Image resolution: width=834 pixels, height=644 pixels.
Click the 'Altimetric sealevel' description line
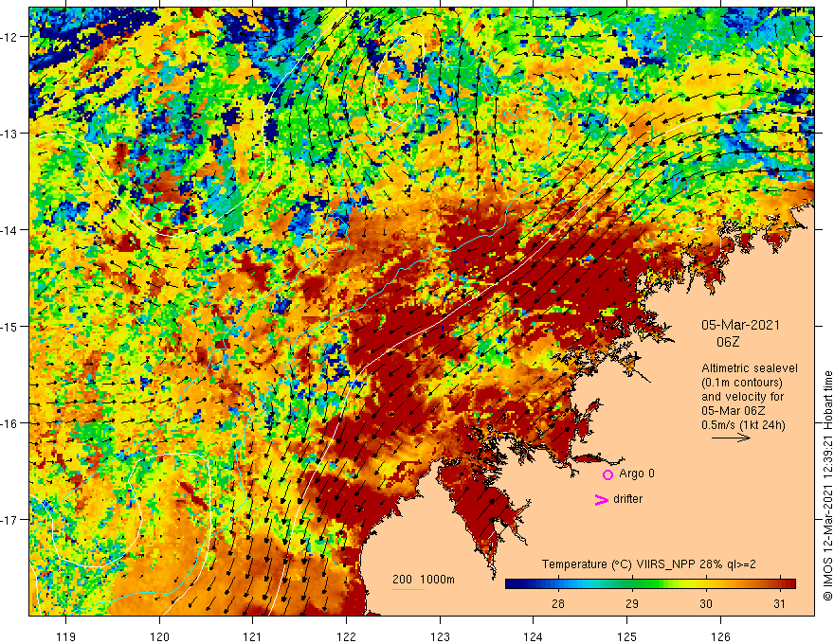(750, 368)
